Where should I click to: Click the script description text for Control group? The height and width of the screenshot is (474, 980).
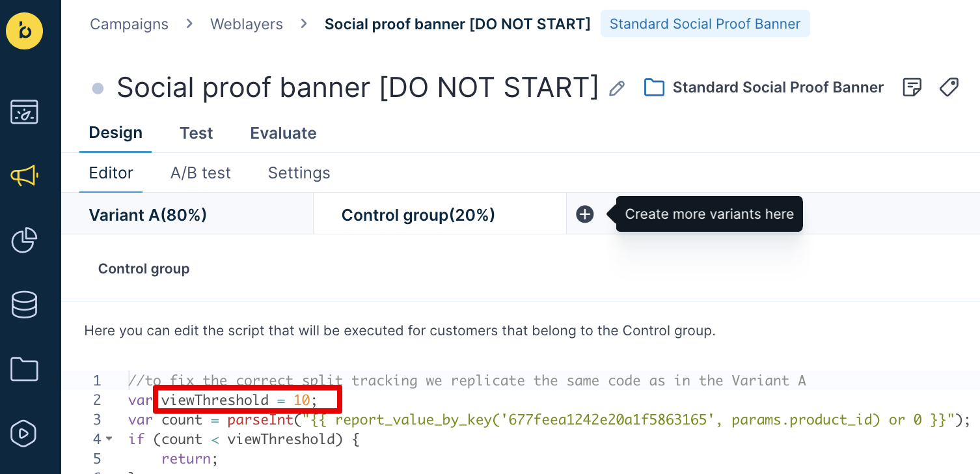tap(400, 331)
